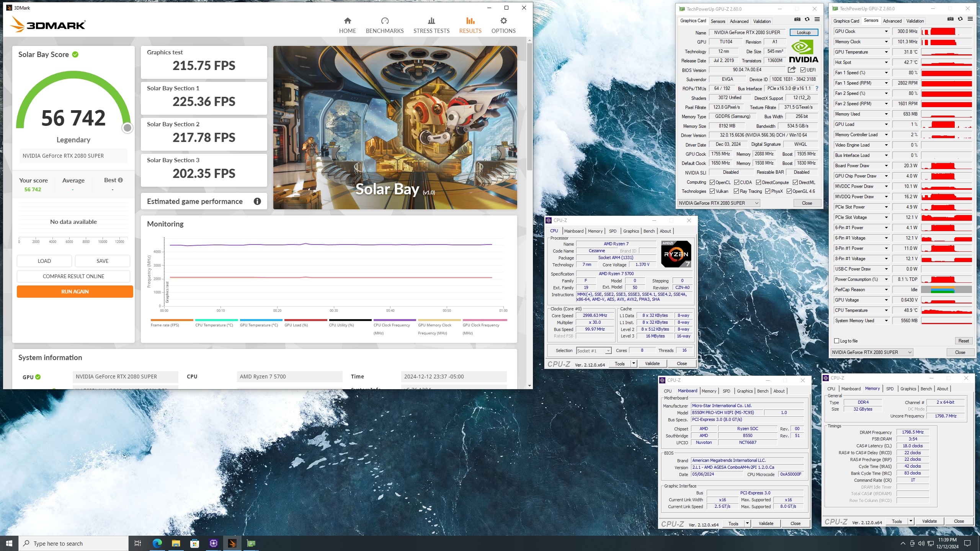Launch Microsoft Edge from the taskbar
This screenshot has height=551, width=980.
click(157, 543)
